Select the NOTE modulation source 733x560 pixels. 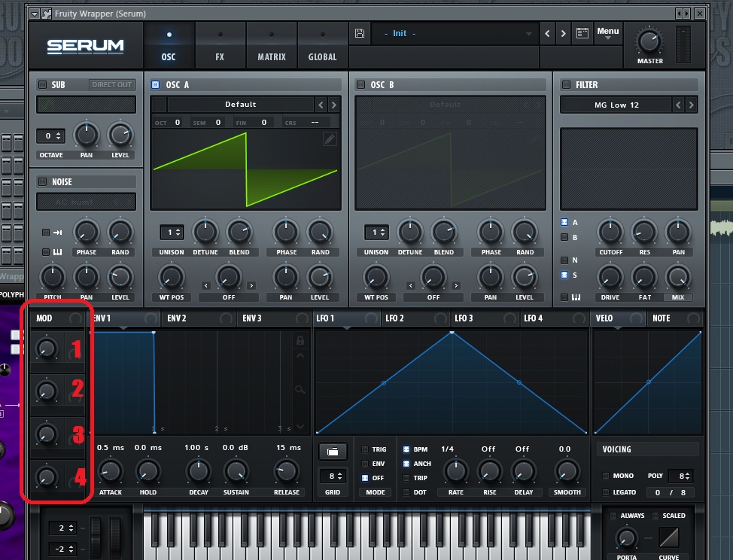[674, 318]
